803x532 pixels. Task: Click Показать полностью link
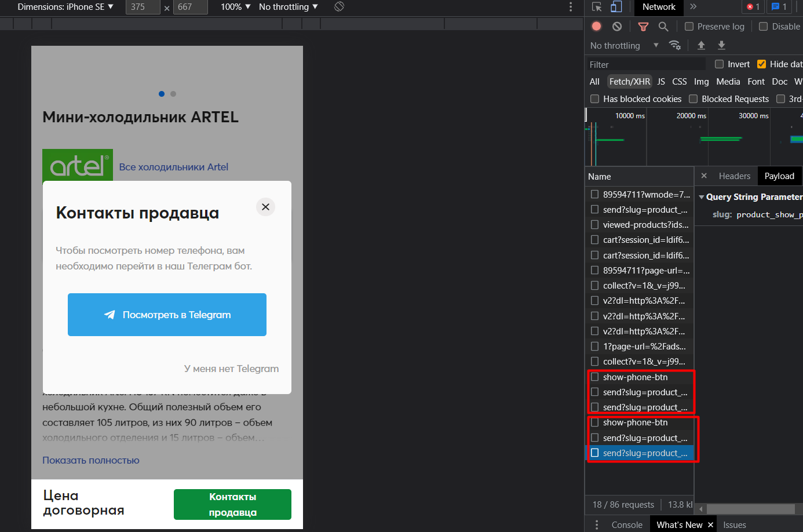coord(91,460)
